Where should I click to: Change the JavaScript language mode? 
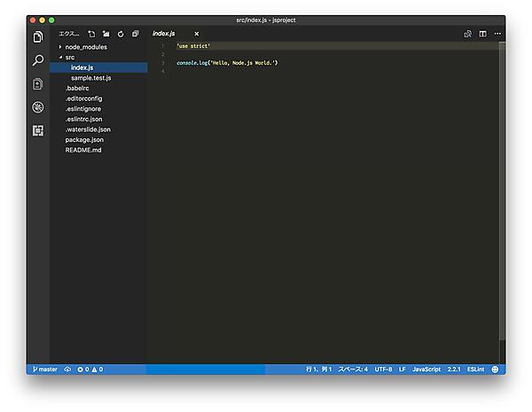click(x=426, y=369)
